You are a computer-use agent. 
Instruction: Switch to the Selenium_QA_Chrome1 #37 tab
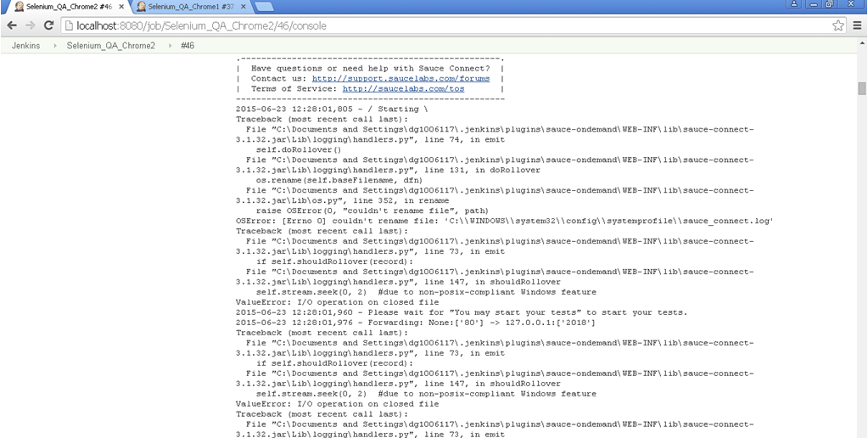pyautogui.click(x=185, y=7)
